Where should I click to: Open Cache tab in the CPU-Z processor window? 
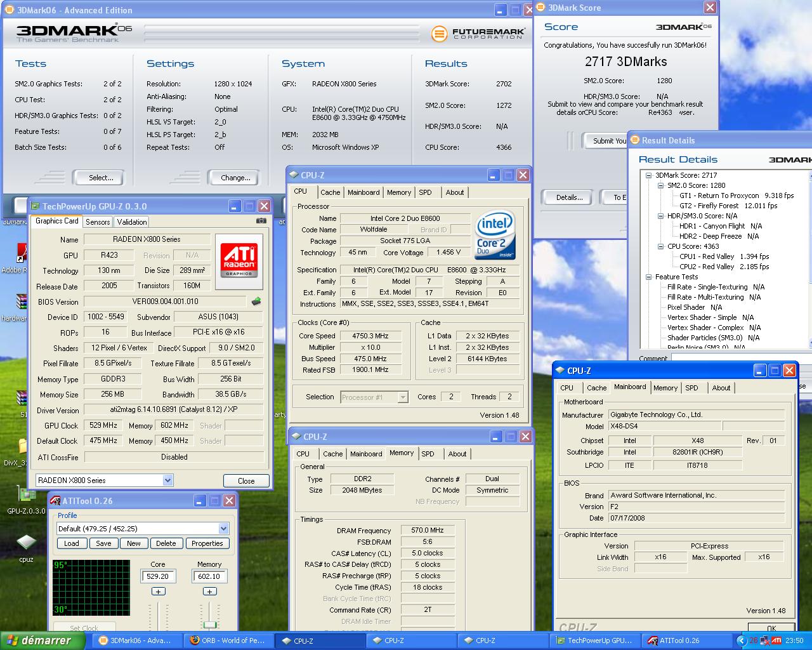click(330, 192)
